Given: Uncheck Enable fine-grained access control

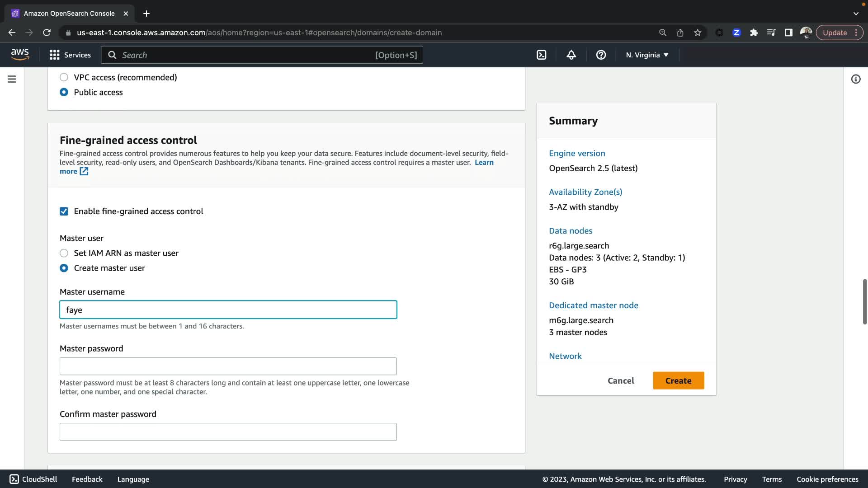Looking at the screenshot, I should 64,211.
